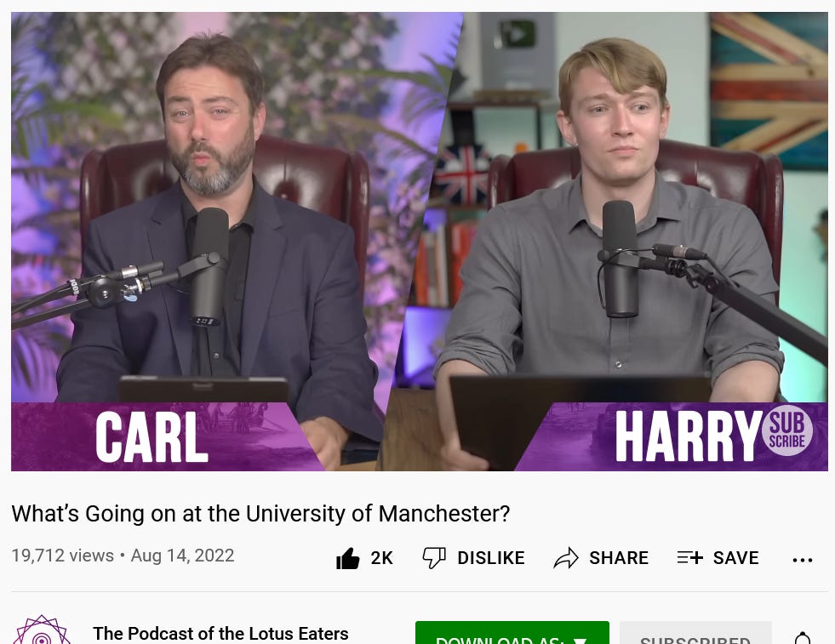Like the video with the thumbs-up icon
The image size is (835, 644).
click(348, 558)
